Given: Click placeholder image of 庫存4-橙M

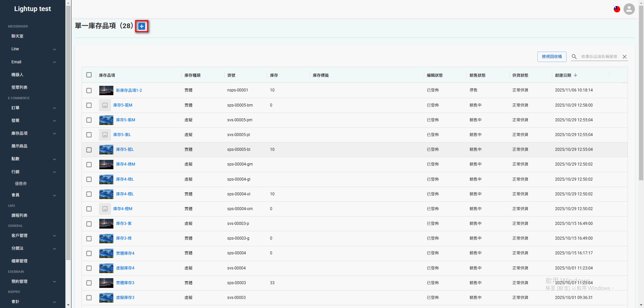Looking at the screenshot, I should 105,209.
